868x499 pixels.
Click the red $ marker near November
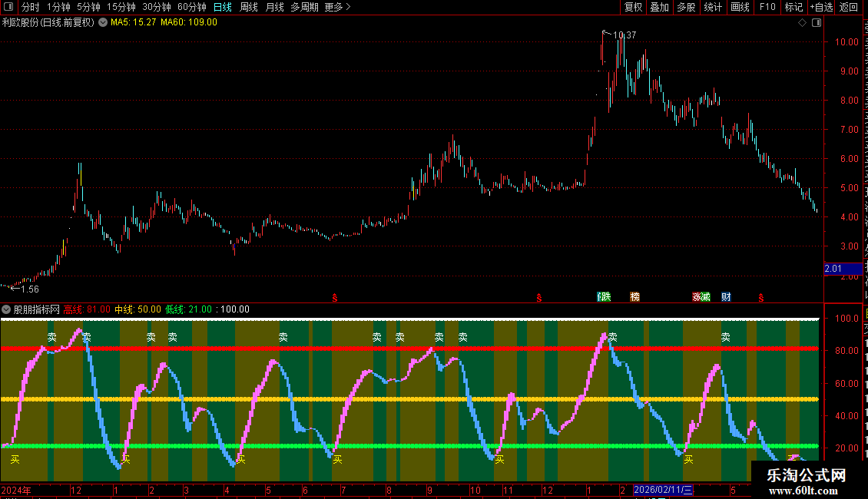(x=539, y=298)
